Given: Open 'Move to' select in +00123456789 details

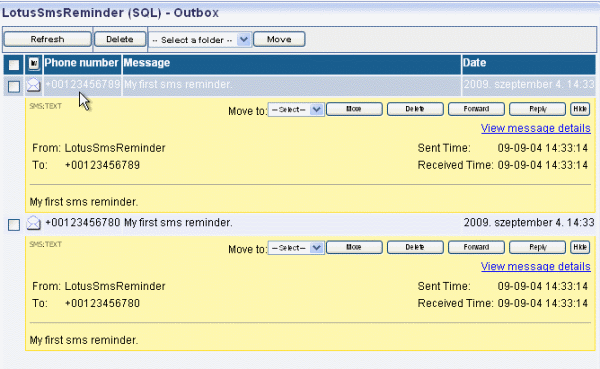Looking at the screenshot, I should tap(296, 109).
